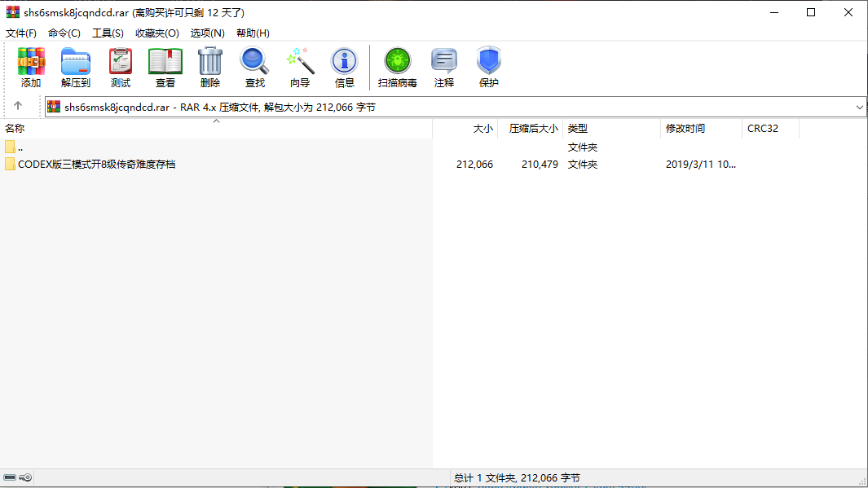Click the packed size value 210,479
The height and width of the screenshot is (488, 868).
pos(540,165)
